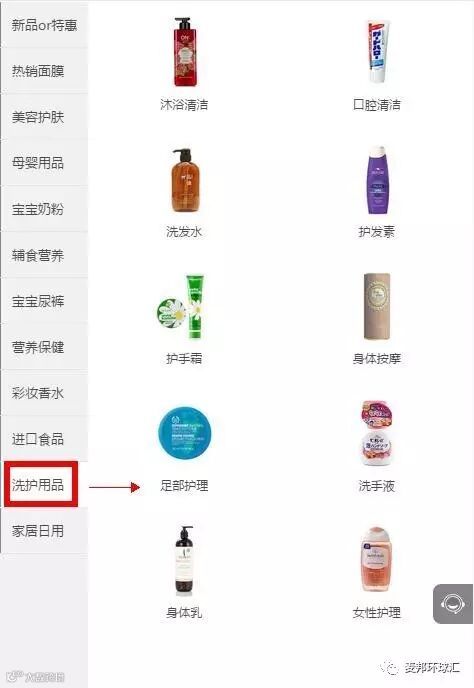The height and width of the screenshot is (688, 474).
Task: Select the 洗发水 amber pump bottle
Action: click(184, 180)
